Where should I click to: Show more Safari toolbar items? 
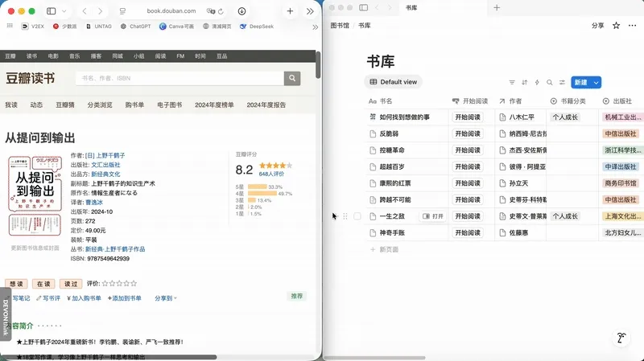pos(310,11)
